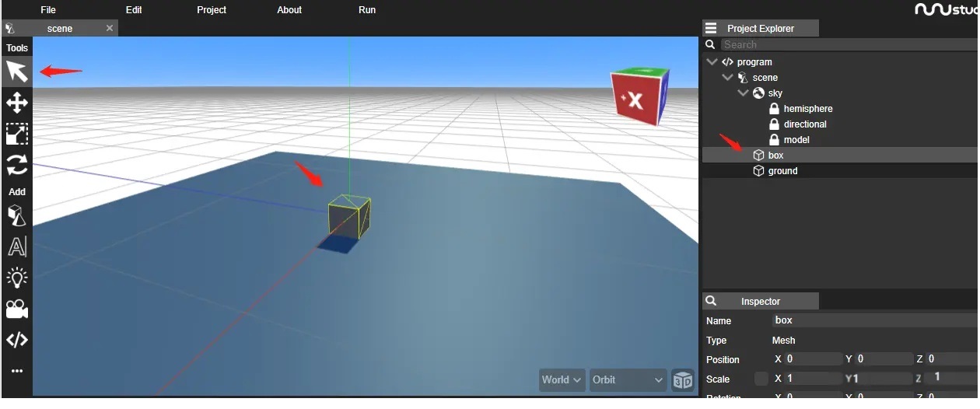
Task: Click the hemisphere lock icon
Action: pos(774,109)
